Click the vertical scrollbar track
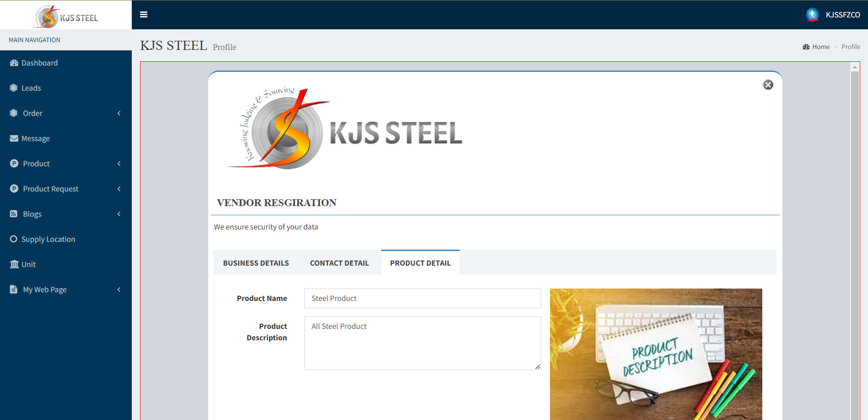Screen dimensions: 868x420 855,245
